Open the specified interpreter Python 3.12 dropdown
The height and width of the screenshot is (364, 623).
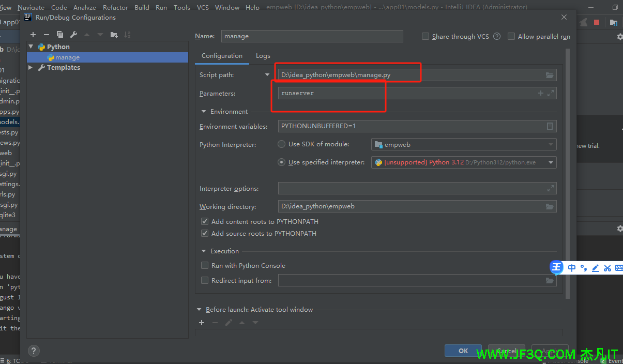click(x=551, y=162)
